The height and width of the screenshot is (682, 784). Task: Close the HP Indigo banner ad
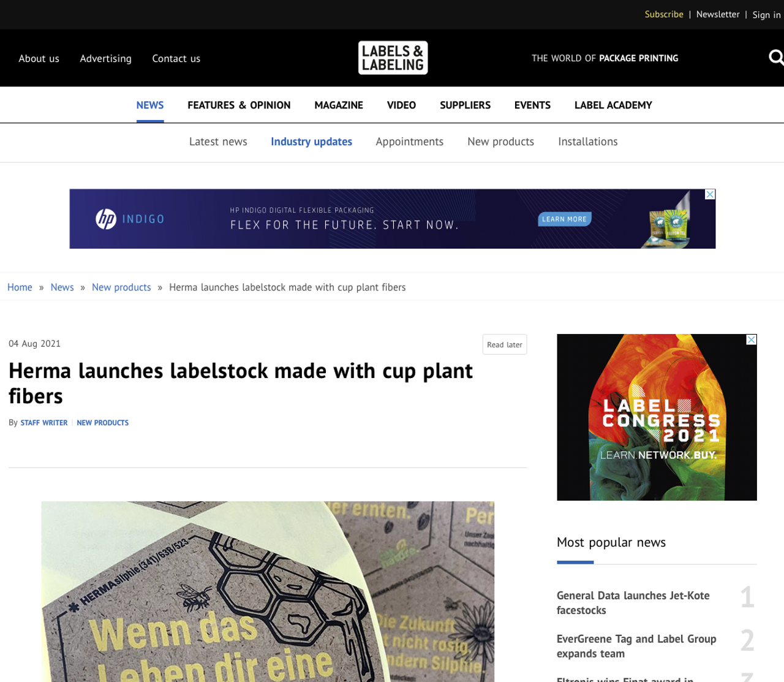(x=710, y=194)
